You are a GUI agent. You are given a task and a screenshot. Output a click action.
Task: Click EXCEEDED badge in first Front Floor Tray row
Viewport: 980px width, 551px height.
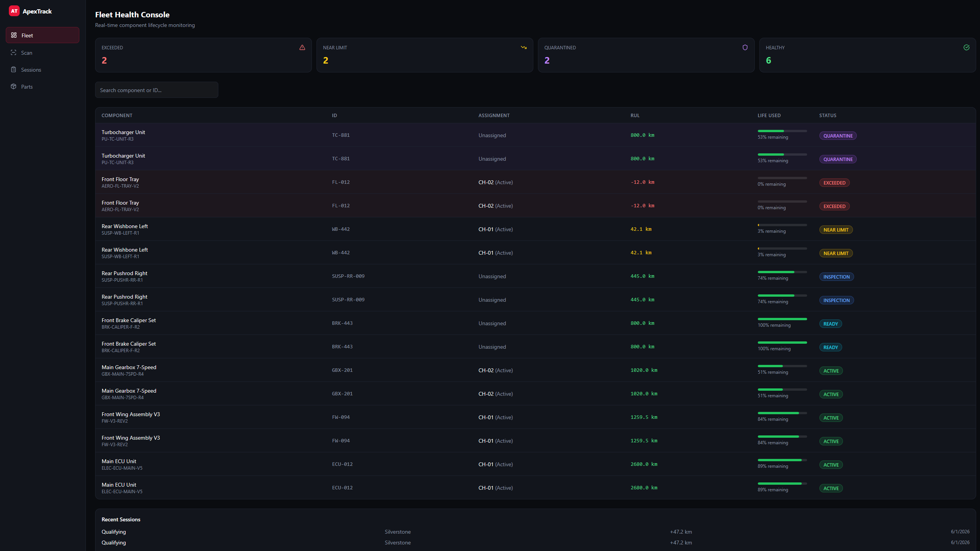pos(834,183)
